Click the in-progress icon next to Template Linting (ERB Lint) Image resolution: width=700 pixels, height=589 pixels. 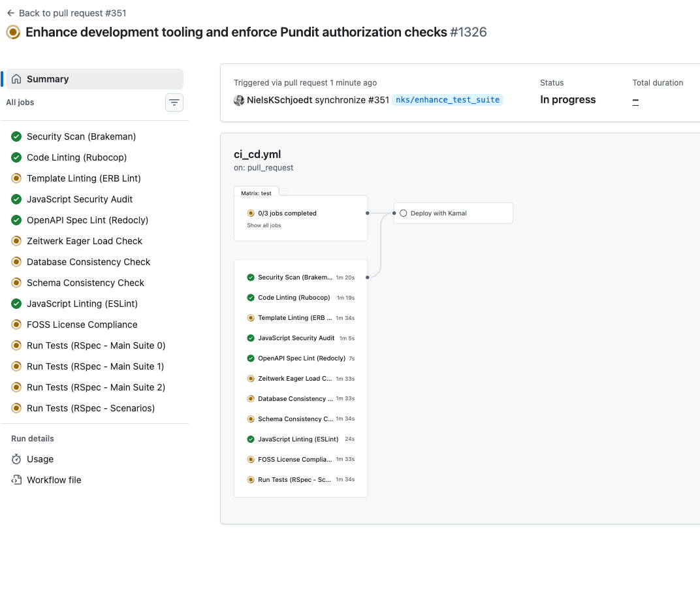coord(16,178)
